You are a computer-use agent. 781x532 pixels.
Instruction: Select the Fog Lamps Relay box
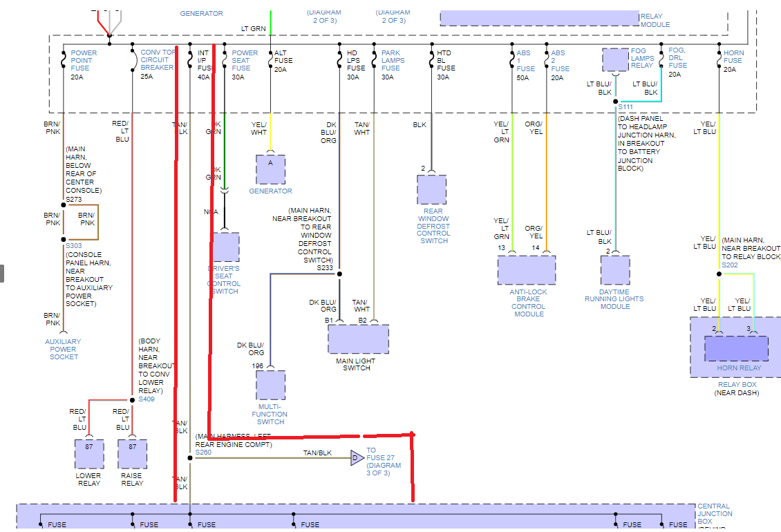point(615,59)
